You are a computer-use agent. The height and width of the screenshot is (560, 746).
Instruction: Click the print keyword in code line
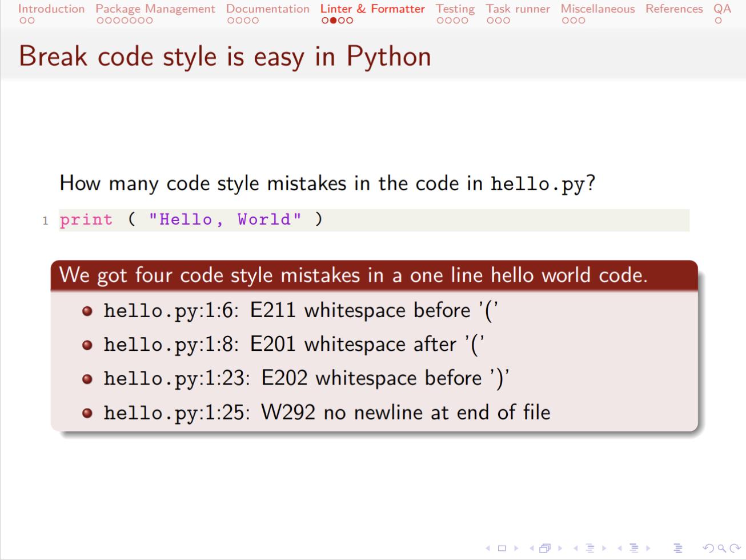[x=86, y=220]
